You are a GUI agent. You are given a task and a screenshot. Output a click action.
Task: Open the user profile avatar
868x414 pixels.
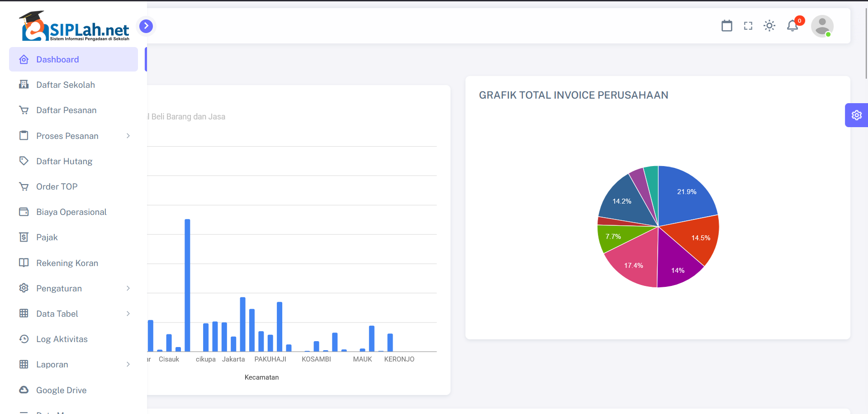(x=822, y=26)
